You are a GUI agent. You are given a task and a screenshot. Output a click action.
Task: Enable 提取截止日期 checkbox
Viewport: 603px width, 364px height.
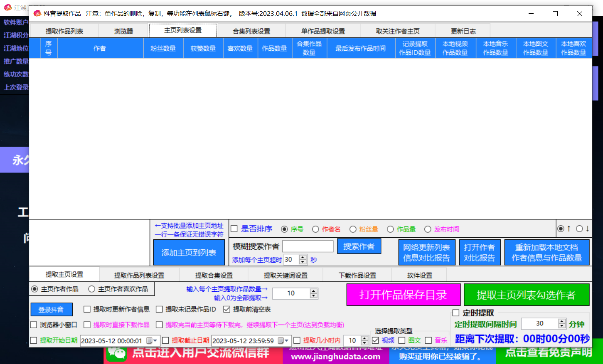click(x=165, y=340)
